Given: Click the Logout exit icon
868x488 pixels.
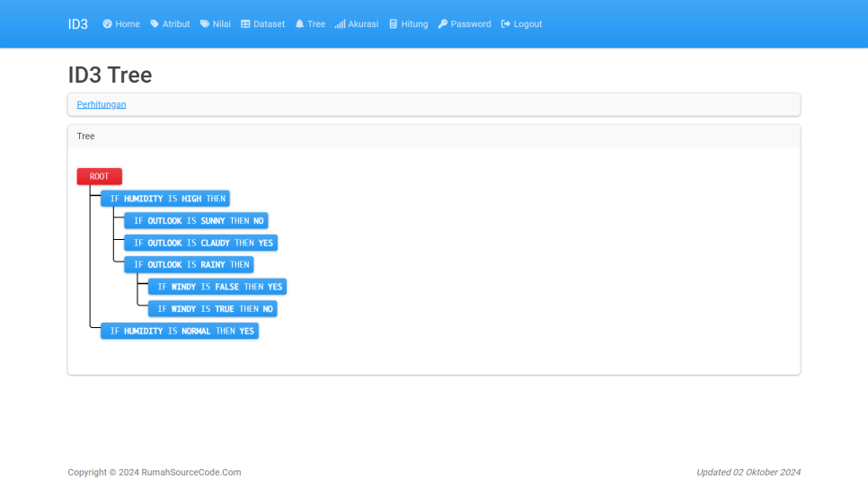Looking at the screenshot, I should pyautogui.click(x=506, y=24).
